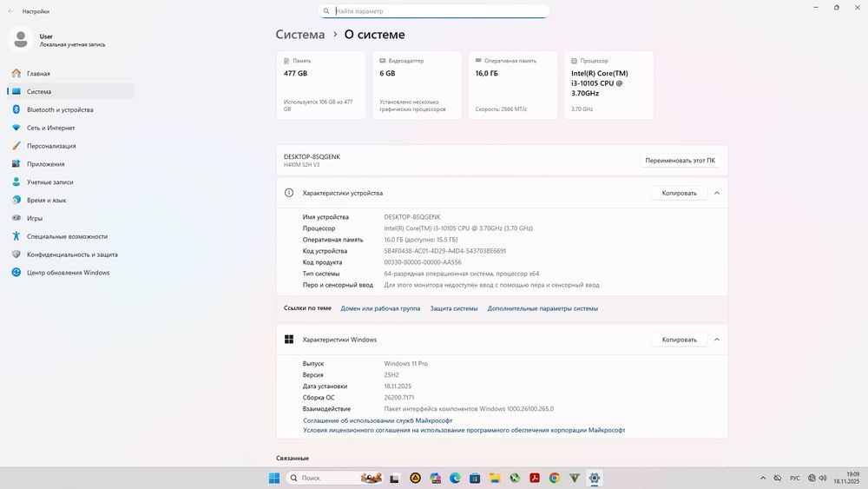Open Bluetooth и устройства settings
The height and width of the screenshot is (489, 868).
pos(70,109)
